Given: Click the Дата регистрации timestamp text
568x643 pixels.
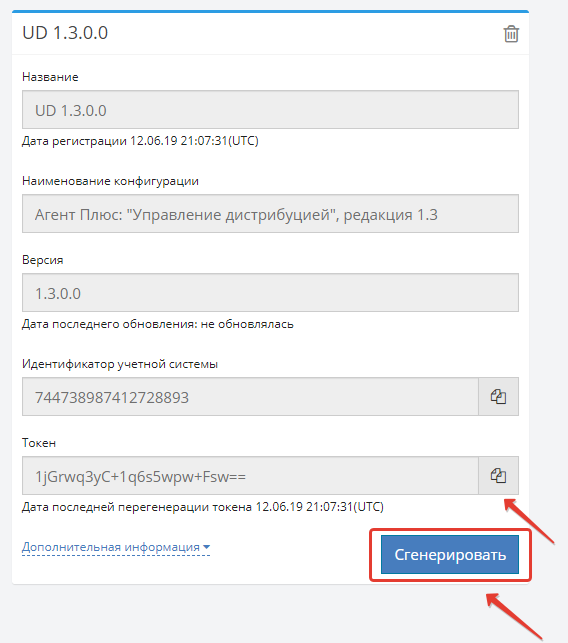Looking at the screenshot, I should (140, 141).
